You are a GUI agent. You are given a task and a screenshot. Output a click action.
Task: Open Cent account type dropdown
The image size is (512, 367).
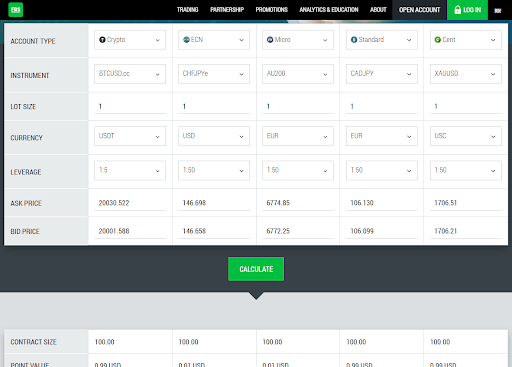466,40
